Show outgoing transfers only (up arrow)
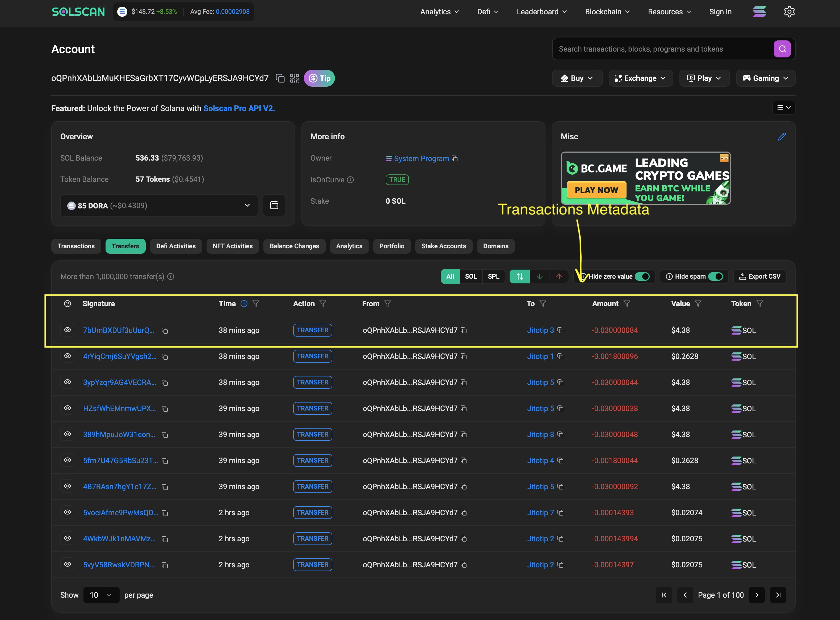The image size is (840, 620). (x=559, y=277)
